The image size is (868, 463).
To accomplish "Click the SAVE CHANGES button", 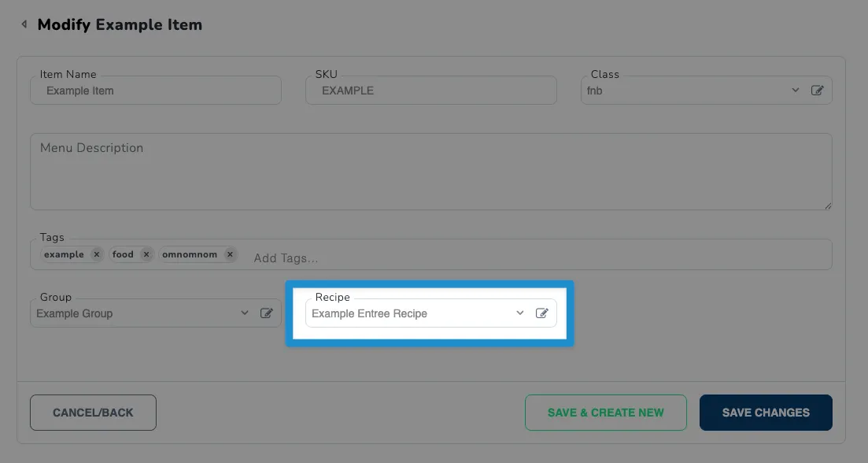I will pos(766,413).
